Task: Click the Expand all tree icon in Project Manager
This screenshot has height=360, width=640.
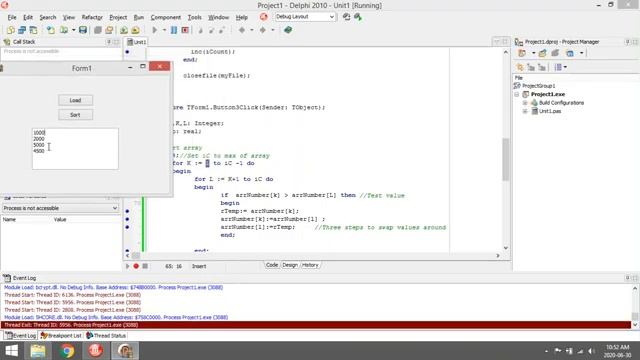Action: coord(531,67)
